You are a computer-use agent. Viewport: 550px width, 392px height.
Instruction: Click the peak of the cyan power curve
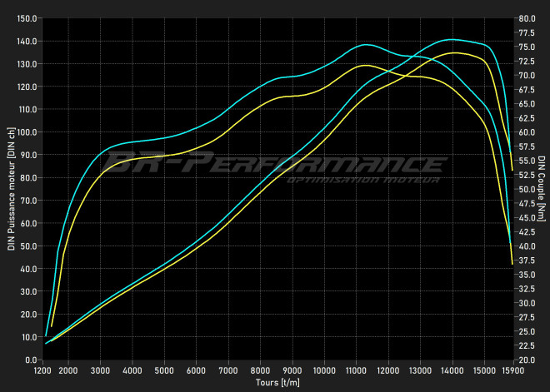click(x=451, y=39)
